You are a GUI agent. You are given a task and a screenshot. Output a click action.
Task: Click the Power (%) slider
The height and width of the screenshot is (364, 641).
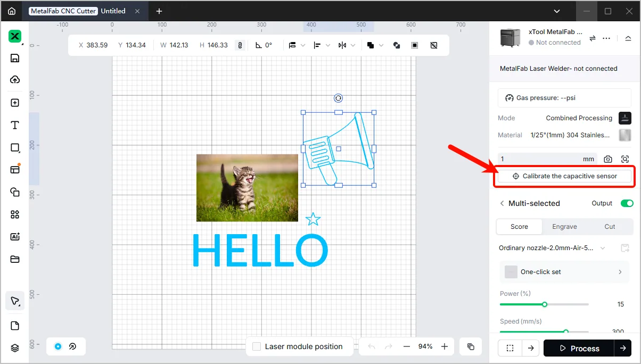pos(544,304)
